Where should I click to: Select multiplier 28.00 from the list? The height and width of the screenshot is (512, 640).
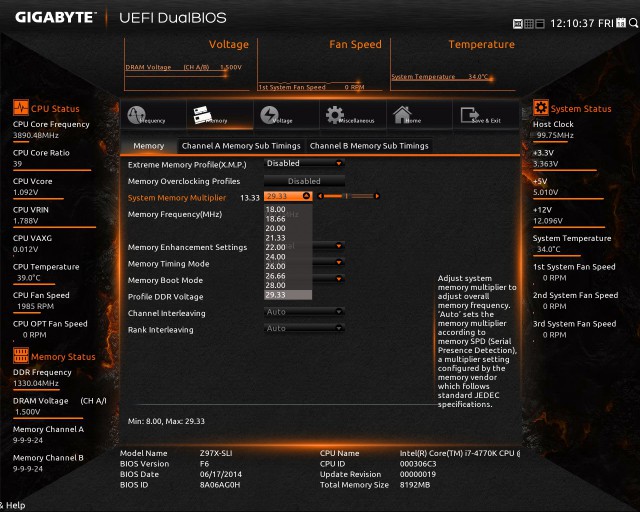point(288,285)
